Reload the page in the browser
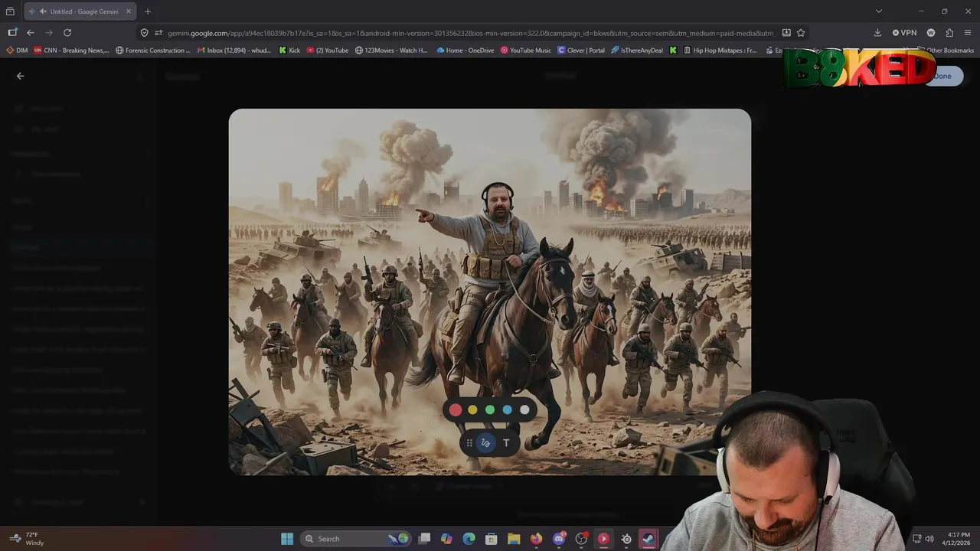 [x=67, y=33]
